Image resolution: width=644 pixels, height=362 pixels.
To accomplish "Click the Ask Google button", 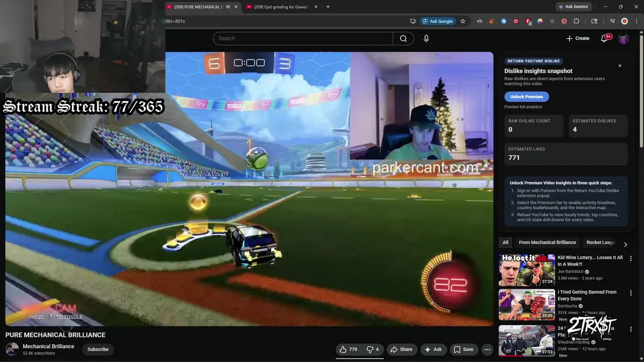I will [x=438, y=21].
